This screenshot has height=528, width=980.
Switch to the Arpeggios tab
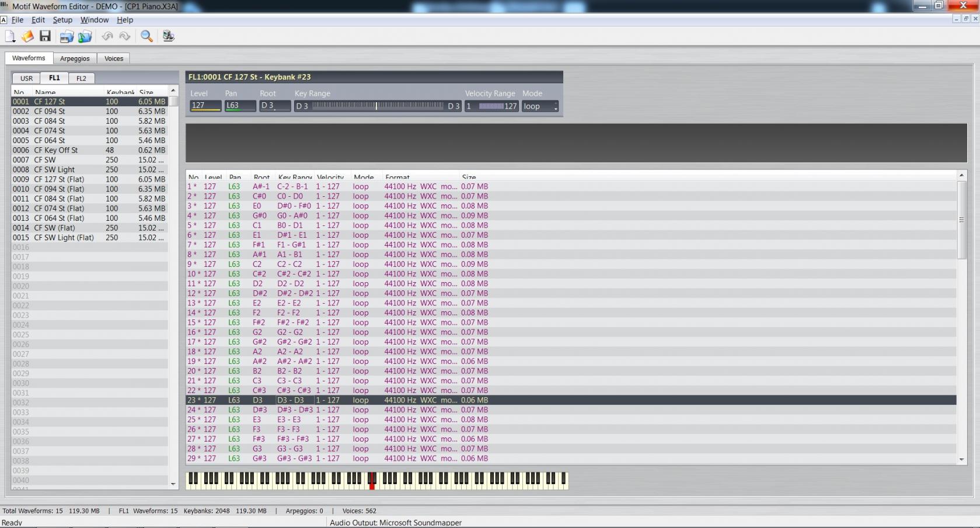(x=75, y=58)
